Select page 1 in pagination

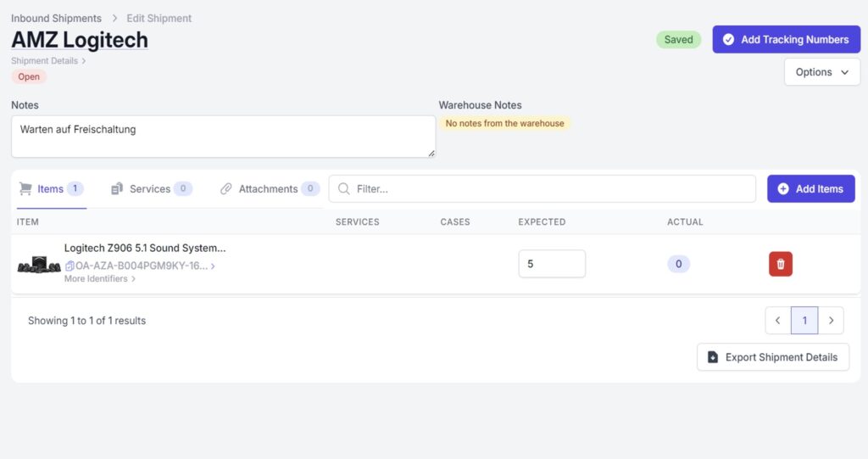pyautogui.click(x=804, y=321)
